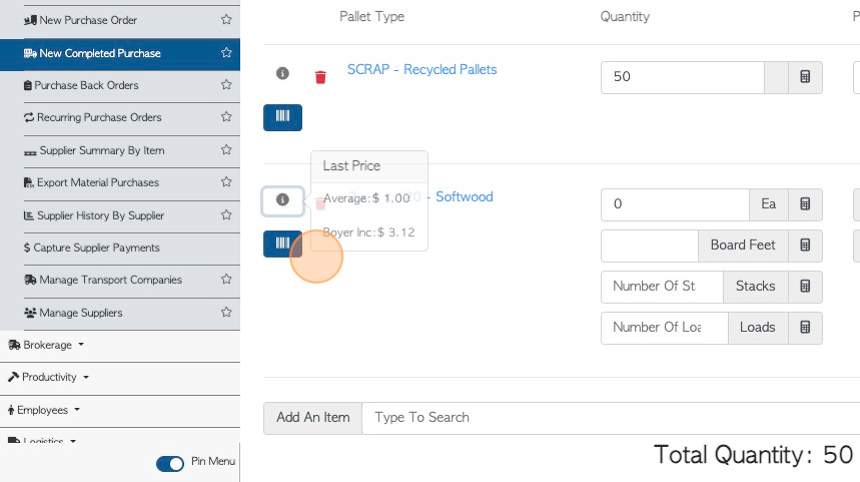This screenshot has height=482, width=860.
Task: Open info icon for SCRAP Recycled Pallets
Action: tap(282, 73)
